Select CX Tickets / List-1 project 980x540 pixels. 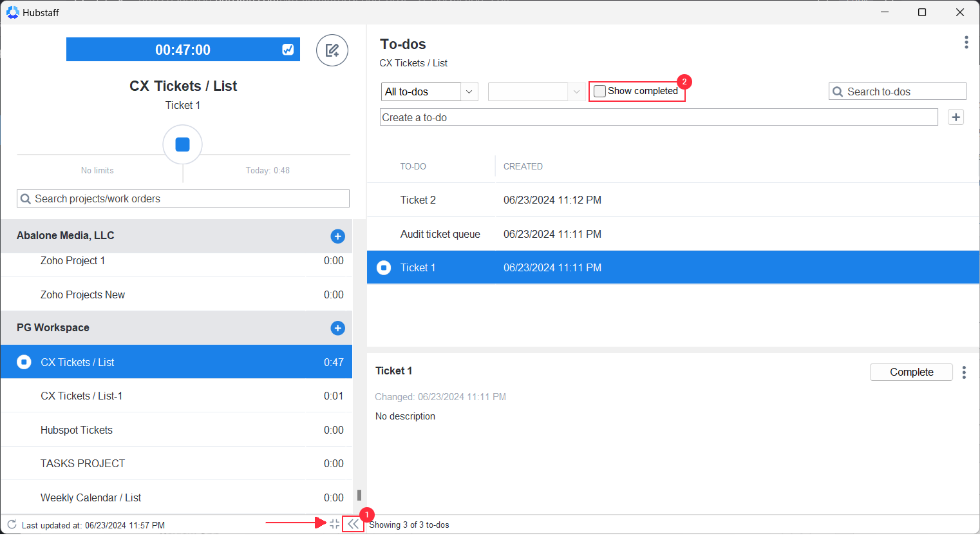point(176,396)
